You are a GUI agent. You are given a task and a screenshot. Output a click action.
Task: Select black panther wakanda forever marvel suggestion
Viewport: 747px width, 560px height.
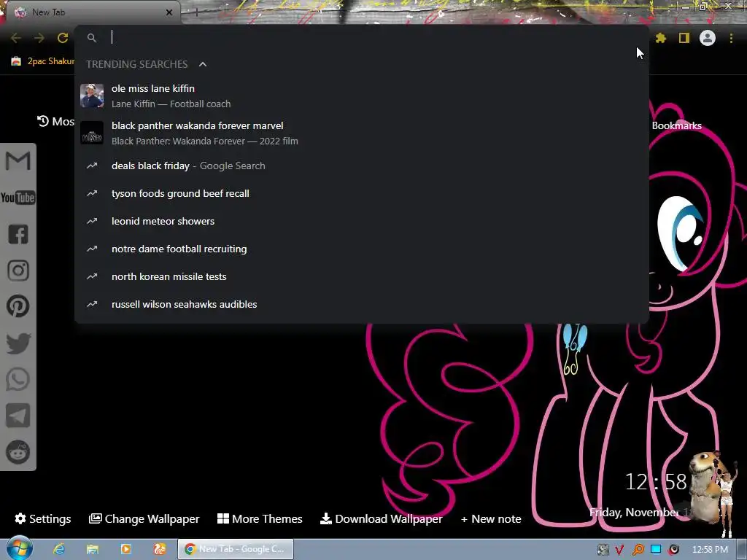[362, 133]
